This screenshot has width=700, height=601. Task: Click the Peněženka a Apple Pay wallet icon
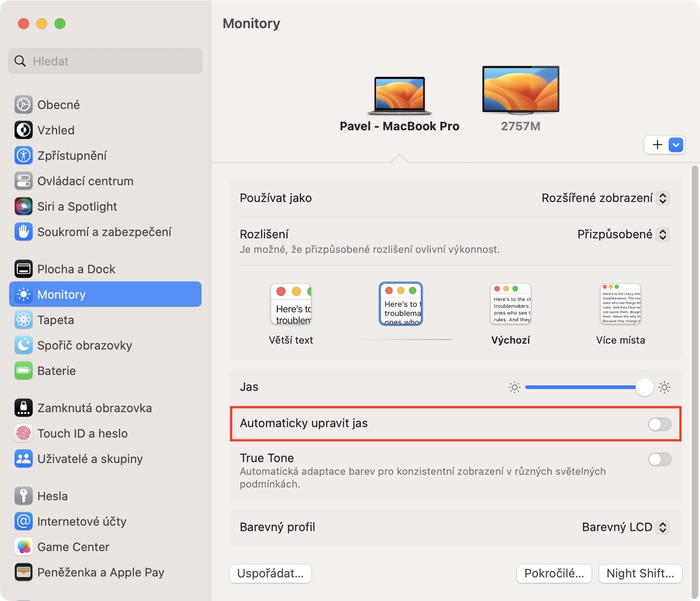click(x=24, y=572)
